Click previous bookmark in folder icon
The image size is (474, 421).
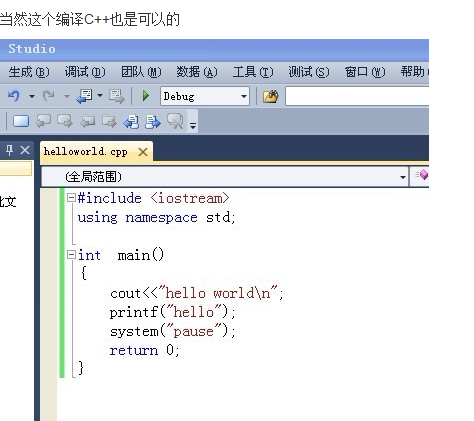(x=88, y=121)
